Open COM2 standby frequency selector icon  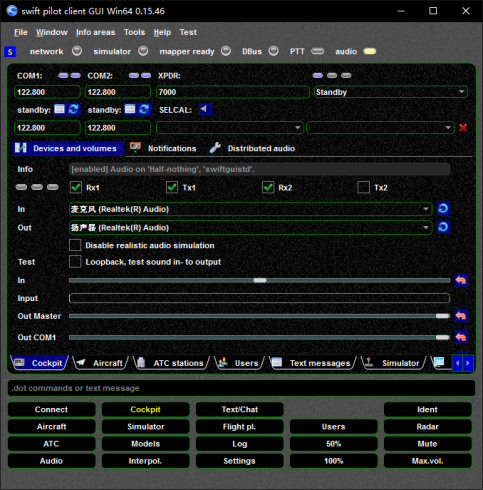(x=130, y=109)
